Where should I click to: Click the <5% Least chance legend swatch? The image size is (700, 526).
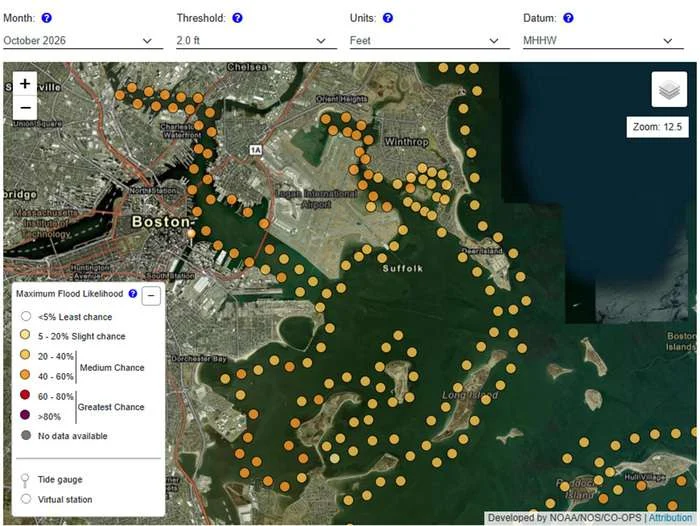click(x=26, y=317)
